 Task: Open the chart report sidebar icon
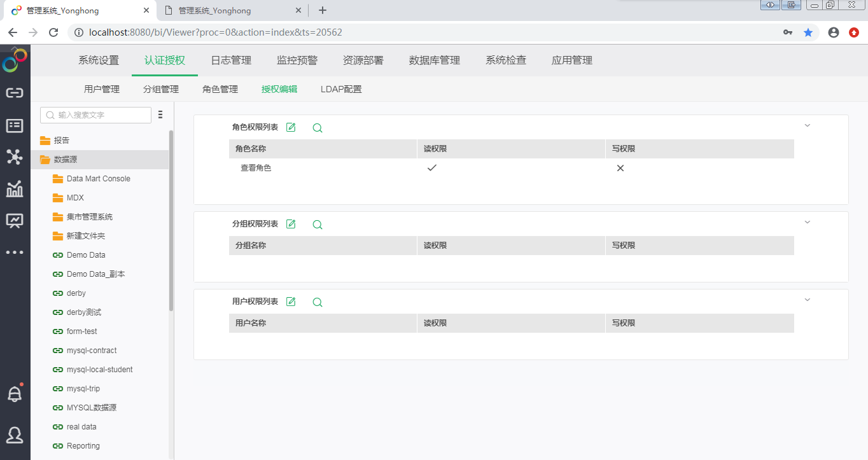point(15,189)
